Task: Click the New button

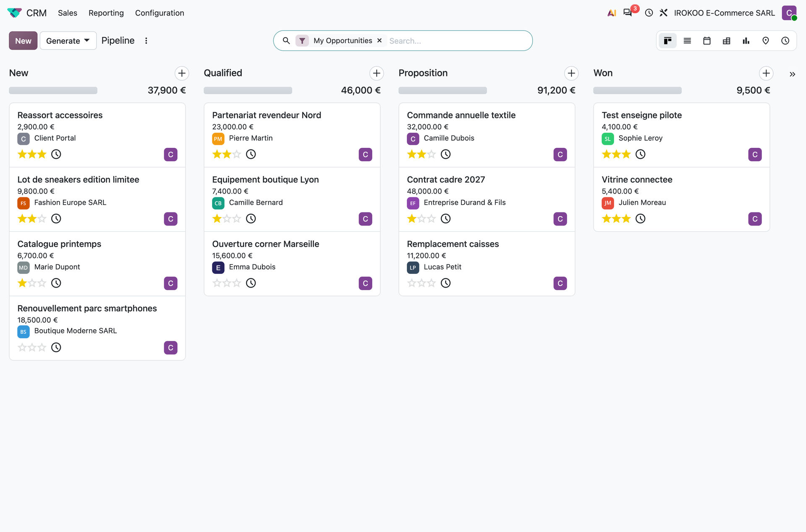Action: coord(23,41)
